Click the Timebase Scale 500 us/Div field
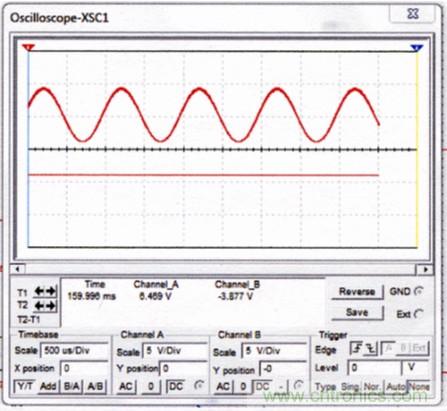The height and width of the screenshot is (411, 447). point(74,351)
